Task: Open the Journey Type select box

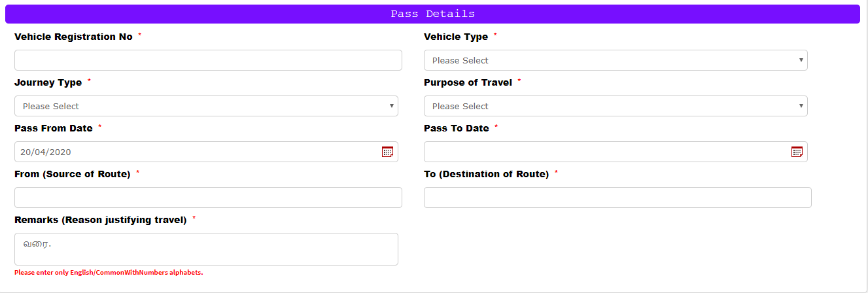Action: [206, 106]
